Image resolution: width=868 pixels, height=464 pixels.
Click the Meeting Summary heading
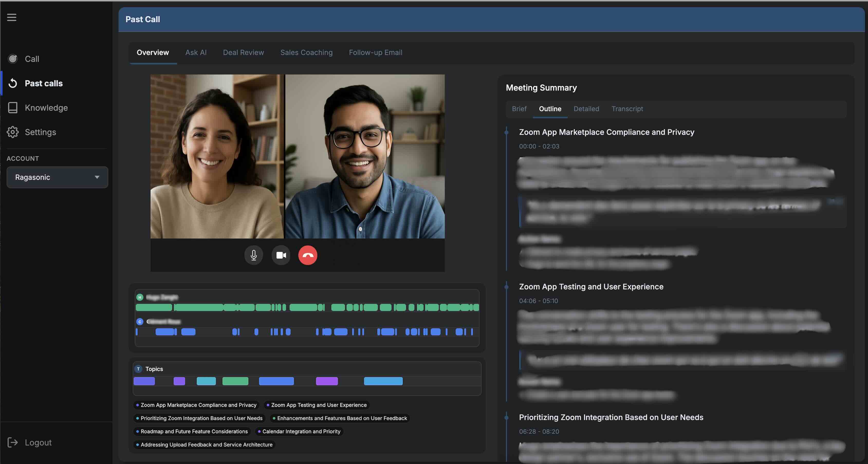(x=541, y=88)
